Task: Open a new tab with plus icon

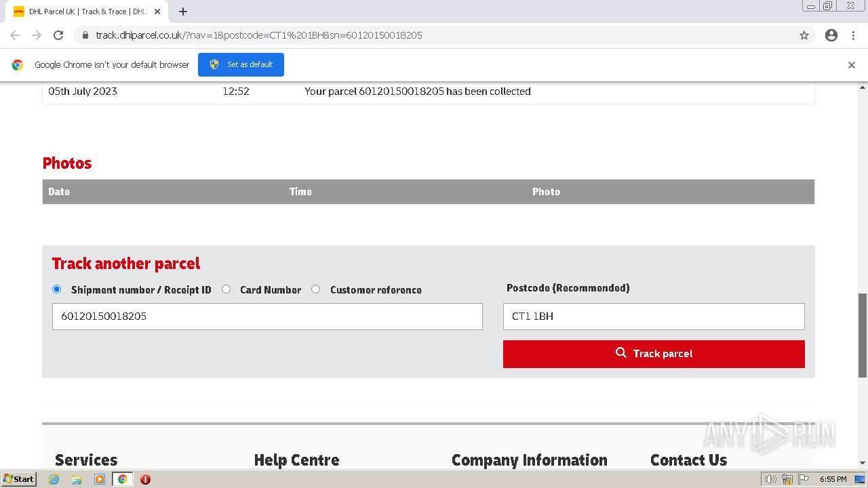Action: point(183,12)
